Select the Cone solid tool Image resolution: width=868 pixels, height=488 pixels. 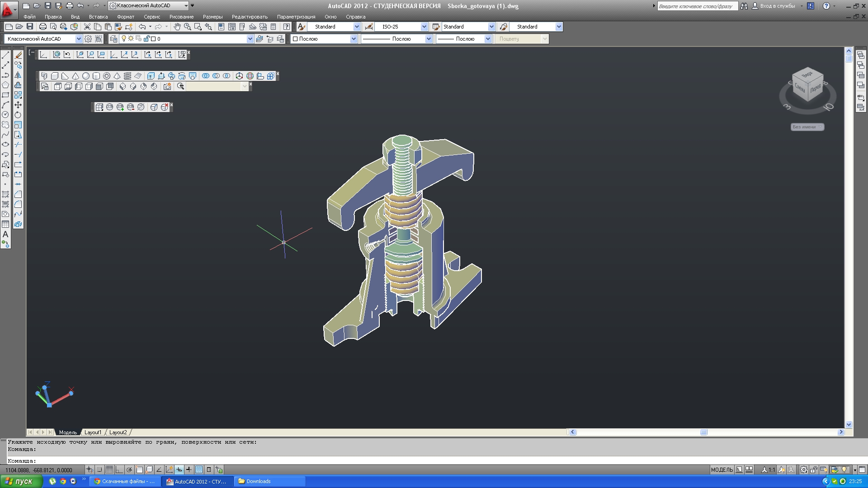pos(75,76)
